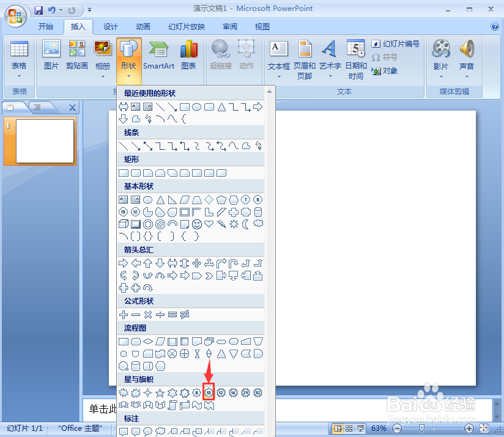Insert a table from the ribbon

[19, 59]
